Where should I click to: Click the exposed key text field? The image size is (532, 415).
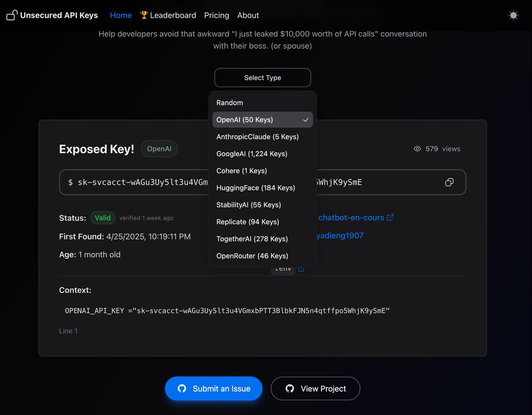tap(262, 182)
